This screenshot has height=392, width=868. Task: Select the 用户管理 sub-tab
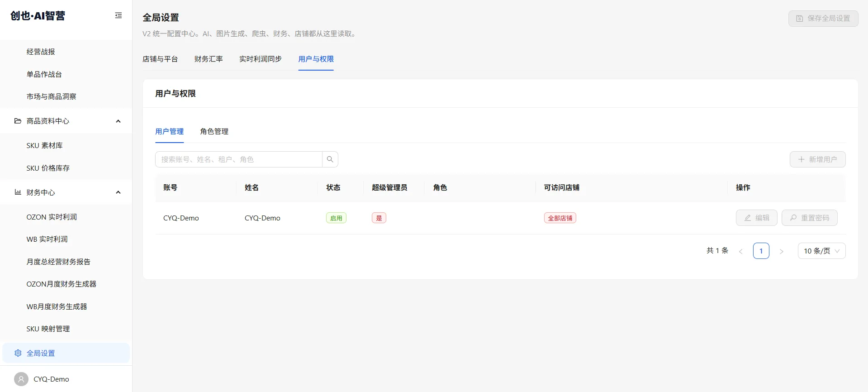pyautogui.click(x=170, y=131)
